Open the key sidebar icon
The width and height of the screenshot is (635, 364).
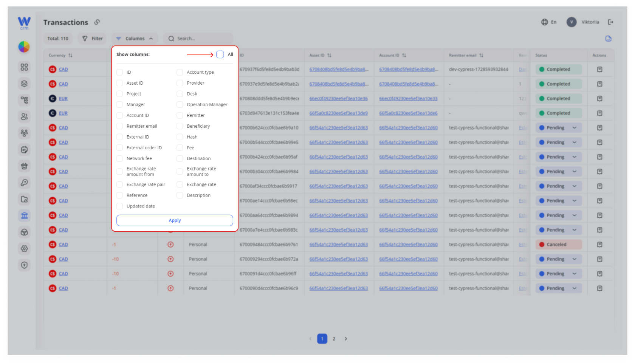(x=24, y=183)
